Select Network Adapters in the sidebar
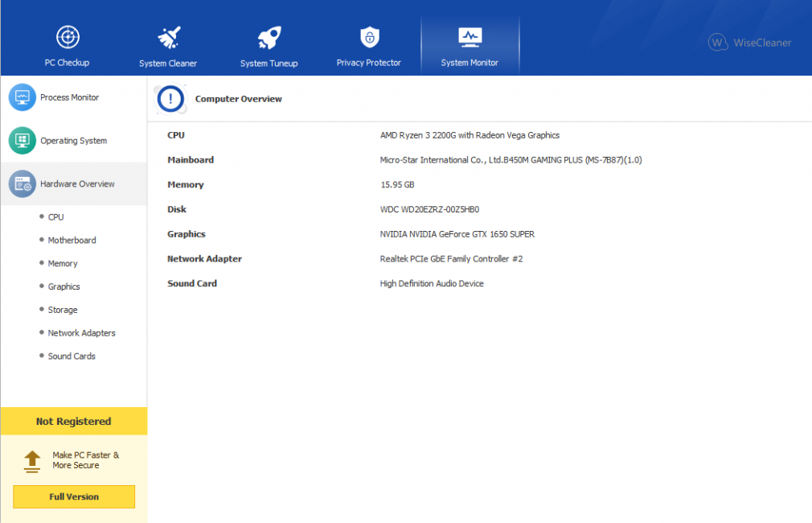 [x=81, y=333]
